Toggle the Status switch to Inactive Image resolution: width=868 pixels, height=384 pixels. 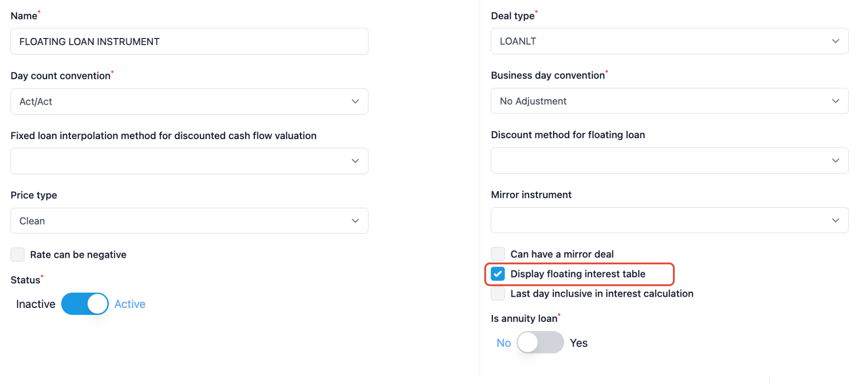[85, 304]
